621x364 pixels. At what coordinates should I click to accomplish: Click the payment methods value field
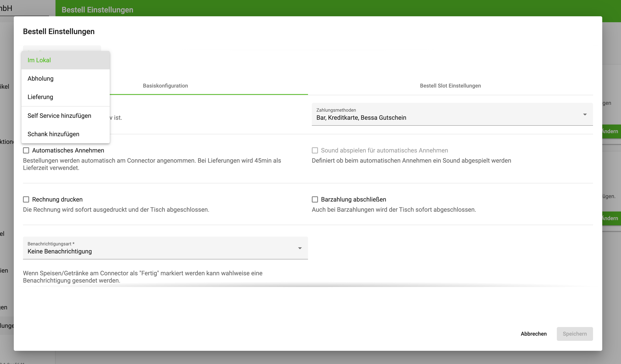coord(361,118)
